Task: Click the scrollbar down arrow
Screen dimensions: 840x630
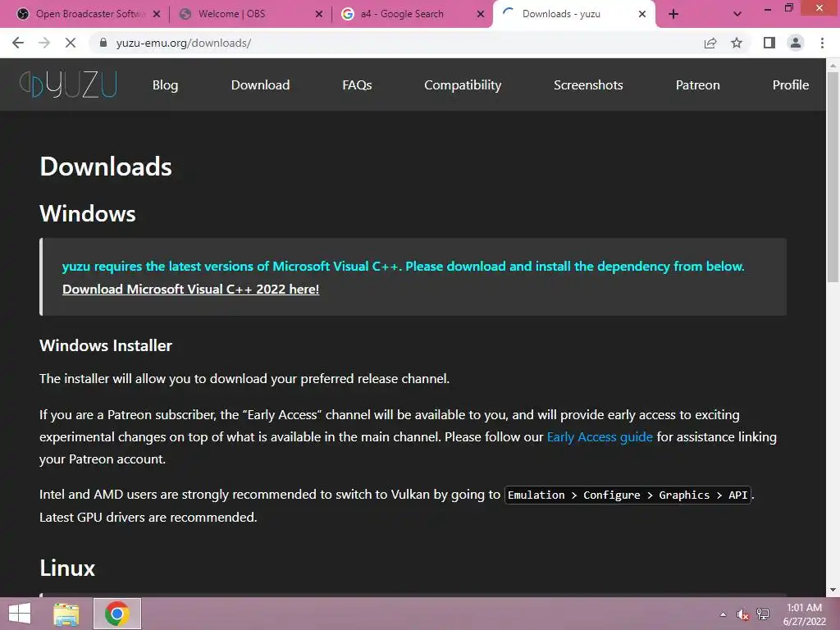Action: (833, 590)
